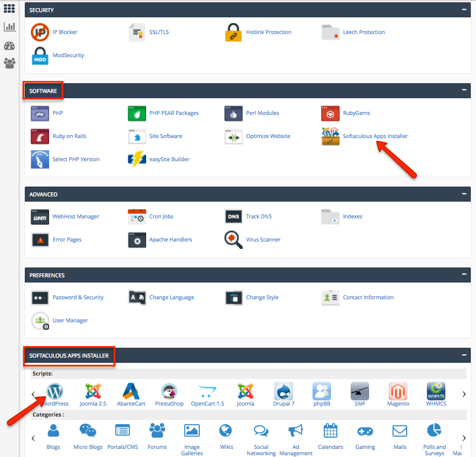This screenshot has width=476, height=457.
Task: Collapse the Advanced section
Action: pyautogui.click(x=464, y=194)
